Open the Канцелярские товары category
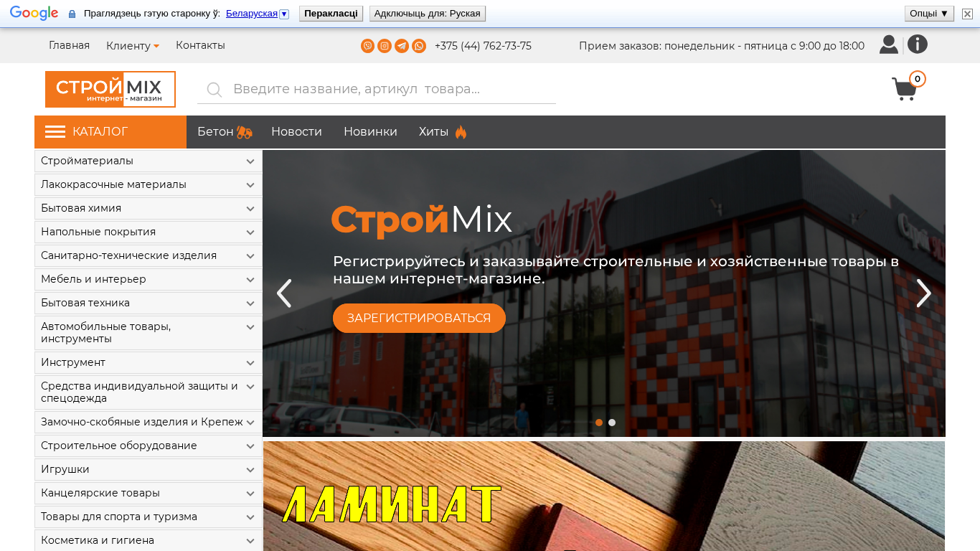The height and width of the screenshot is (551, 980). click(x=149, y=493)
